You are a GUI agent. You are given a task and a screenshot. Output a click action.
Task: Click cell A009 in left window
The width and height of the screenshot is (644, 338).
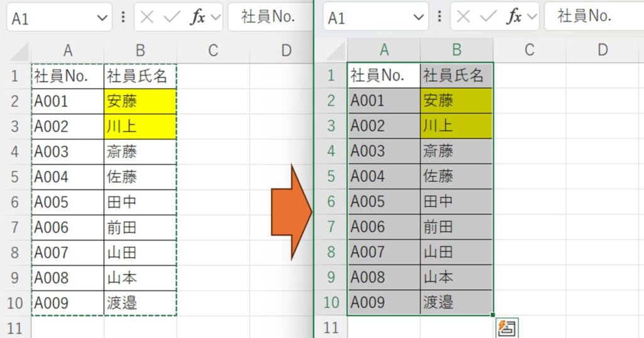click(x=68, y=303)
